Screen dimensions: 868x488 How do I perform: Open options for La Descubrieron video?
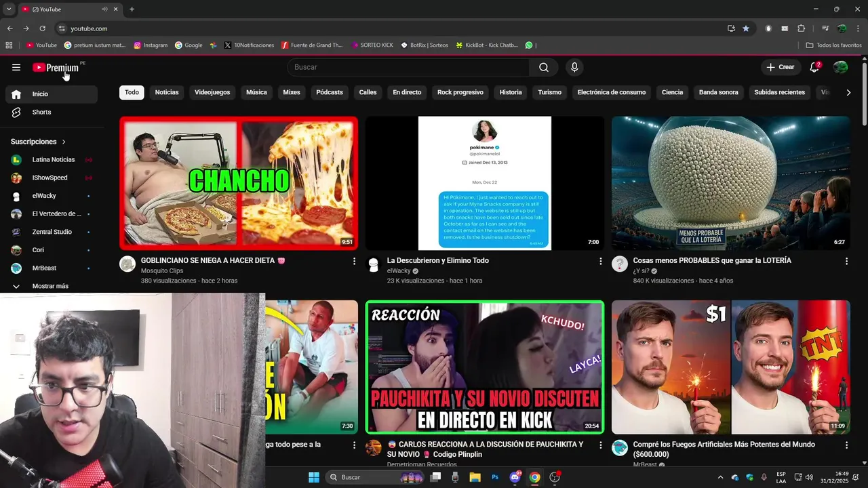click(x=600, y=261)
